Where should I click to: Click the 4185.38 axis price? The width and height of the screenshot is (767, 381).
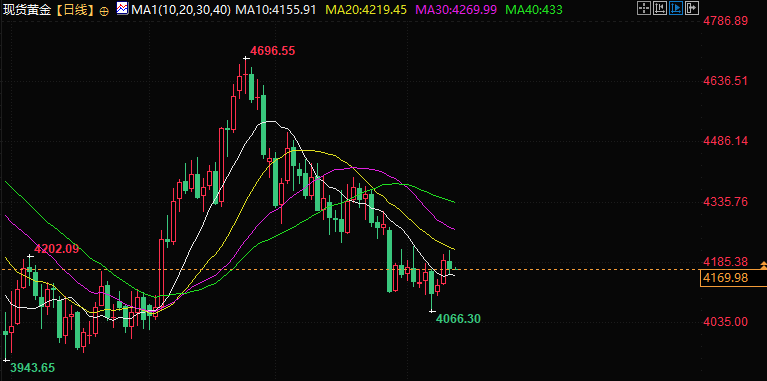point(725,262)
